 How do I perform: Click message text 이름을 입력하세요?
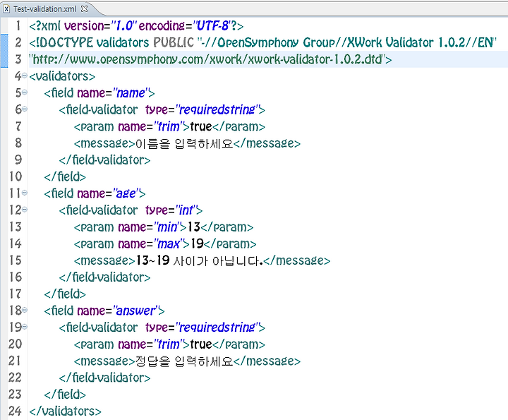(184, 143)
